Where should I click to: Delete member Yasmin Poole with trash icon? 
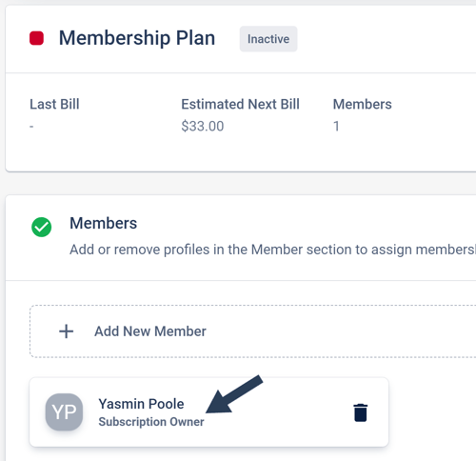tap(360, 412)
